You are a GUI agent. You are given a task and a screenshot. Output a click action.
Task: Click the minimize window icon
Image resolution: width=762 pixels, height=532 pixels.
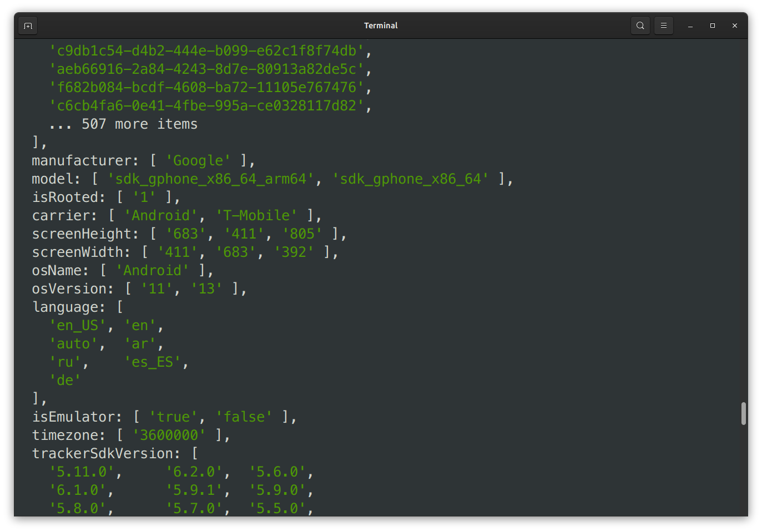click(x=690, y=26)
